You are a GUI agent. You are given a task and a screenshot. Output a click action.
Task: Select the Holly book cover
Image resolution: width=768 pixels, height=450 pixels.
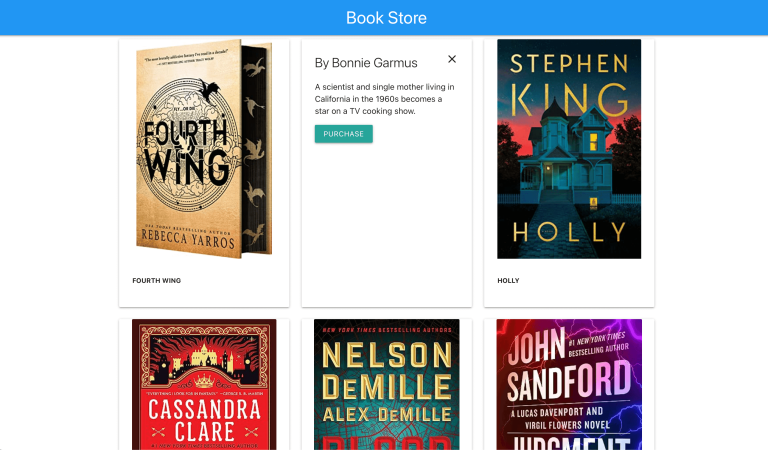click(x=569, y=150)
